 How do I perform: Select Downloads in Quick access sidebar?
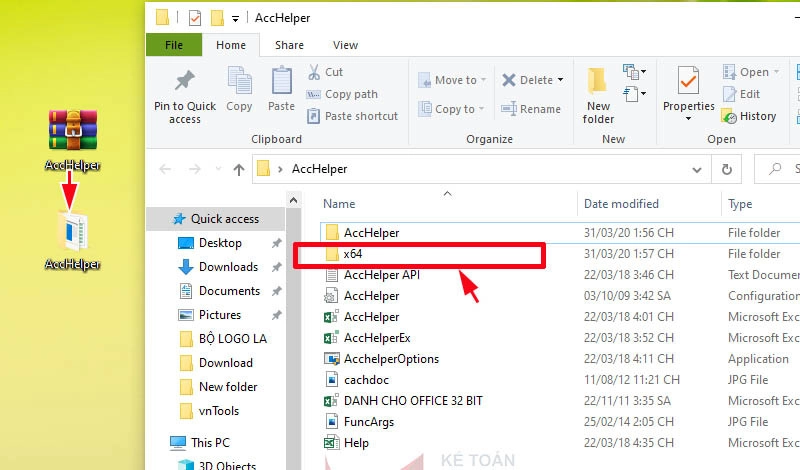tap(228, 267)
